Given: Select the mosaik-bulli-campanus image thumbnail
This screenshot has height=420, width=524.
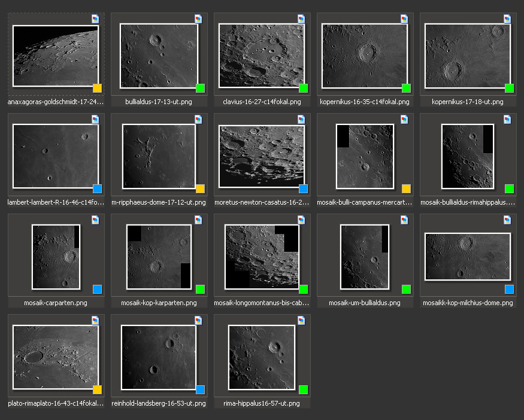Looking at the screenshot, I should (365, 156).
